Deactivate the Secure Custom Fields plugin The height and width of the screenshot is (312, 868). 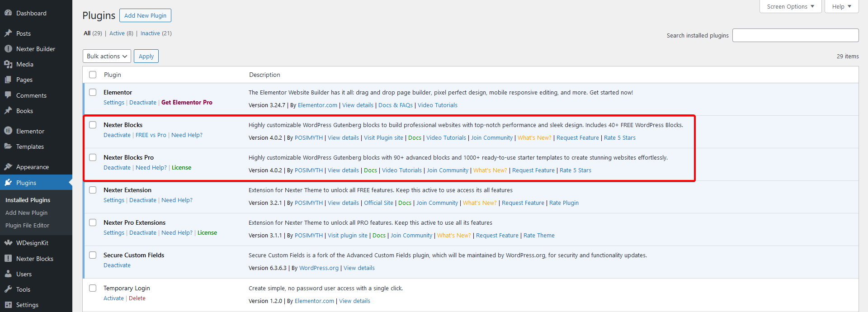[x=117, y=265]
